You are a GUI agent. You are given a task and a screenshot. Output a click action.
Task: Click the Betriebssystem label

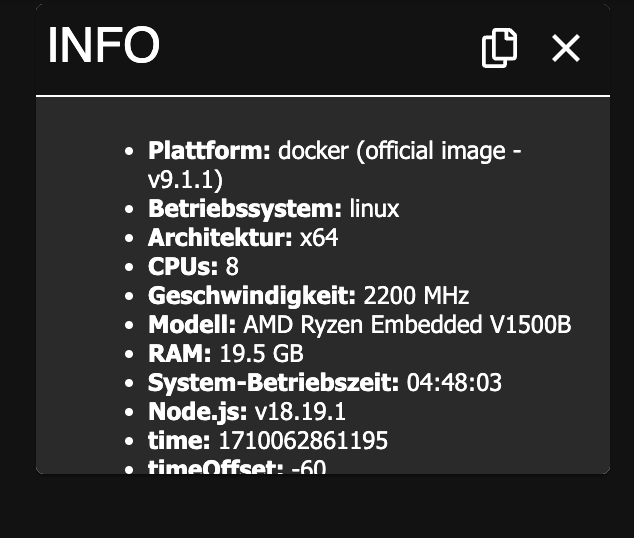click(x=245, y=209)
